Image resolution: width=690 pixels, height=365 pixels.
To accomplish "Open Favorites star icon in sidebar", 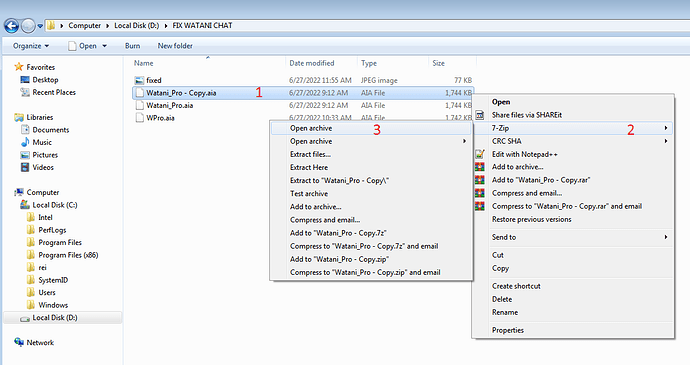I will pos(18,67).
